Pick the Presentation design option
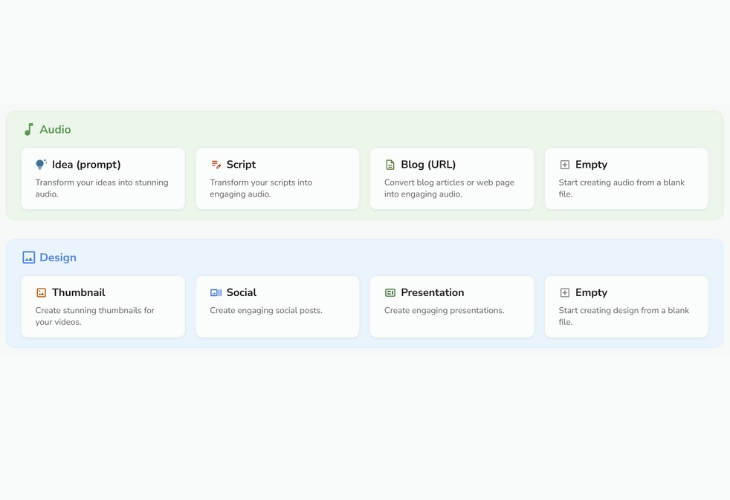This screenshot has width=730, height=500. click(452, 306)
